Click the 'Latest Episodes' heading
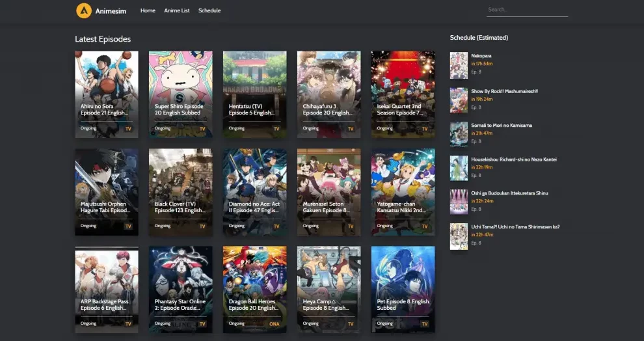This screenshot has height=341, width=644. (x=103, y=39)
